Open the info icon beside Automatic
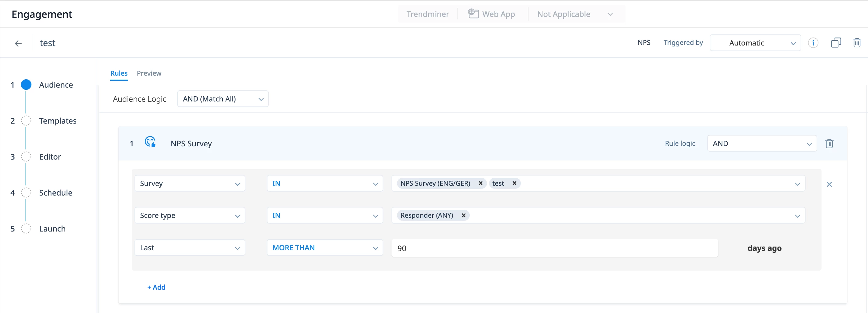The image size is (868, 313). click(813, 43)
